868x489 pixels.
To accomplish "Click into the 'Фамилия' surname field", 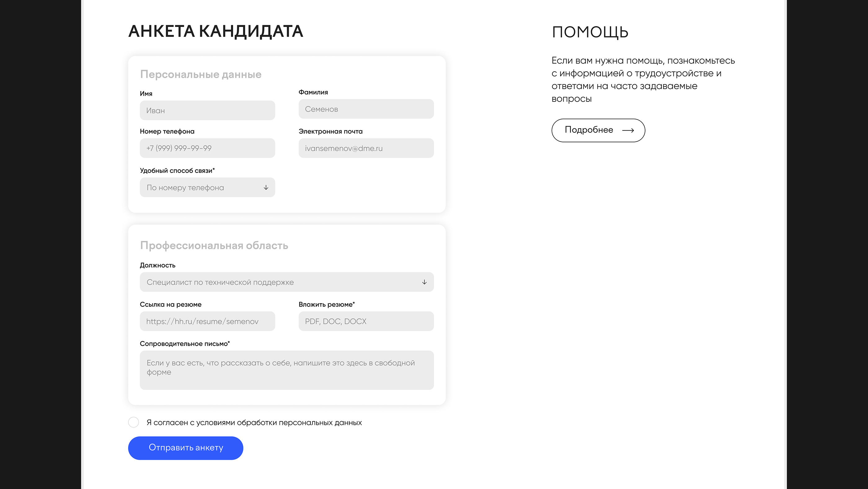I will point(366,109).
